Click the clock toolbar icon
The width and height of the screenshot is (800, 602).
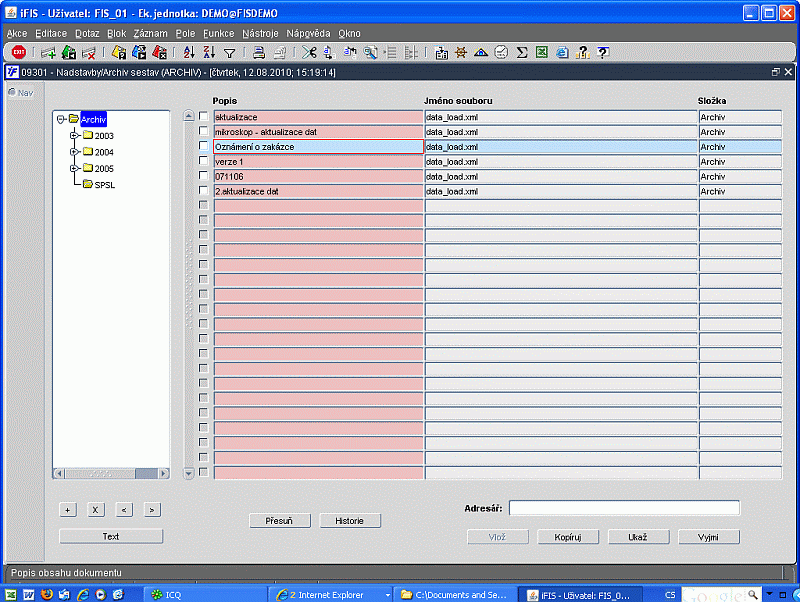tap(502, 52)
